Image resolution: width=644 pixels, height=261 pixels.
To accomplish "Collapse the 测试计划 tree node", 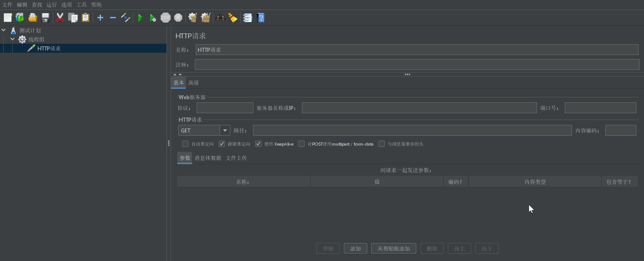I will click(4, 30).
